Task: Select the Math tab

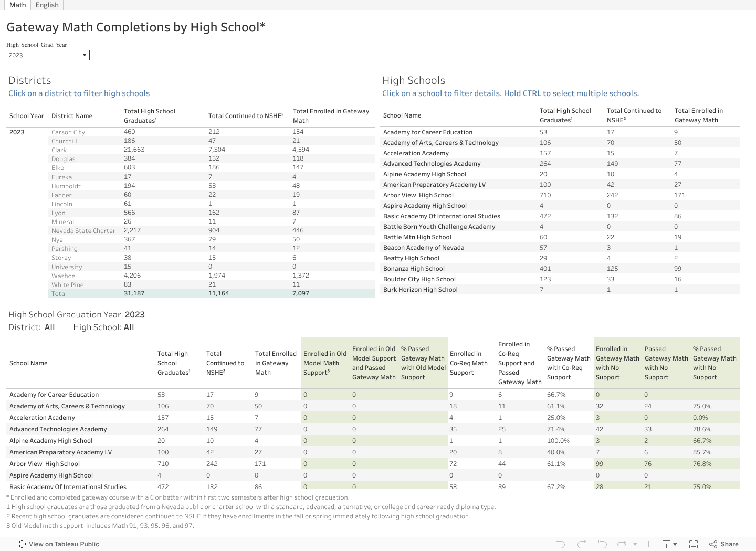Action: 17,5
